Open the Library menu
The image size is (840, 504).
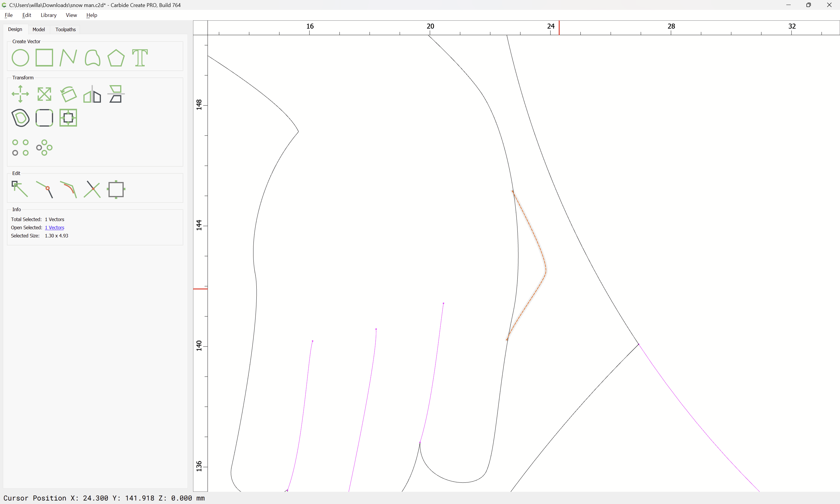[x=48, y=15]
